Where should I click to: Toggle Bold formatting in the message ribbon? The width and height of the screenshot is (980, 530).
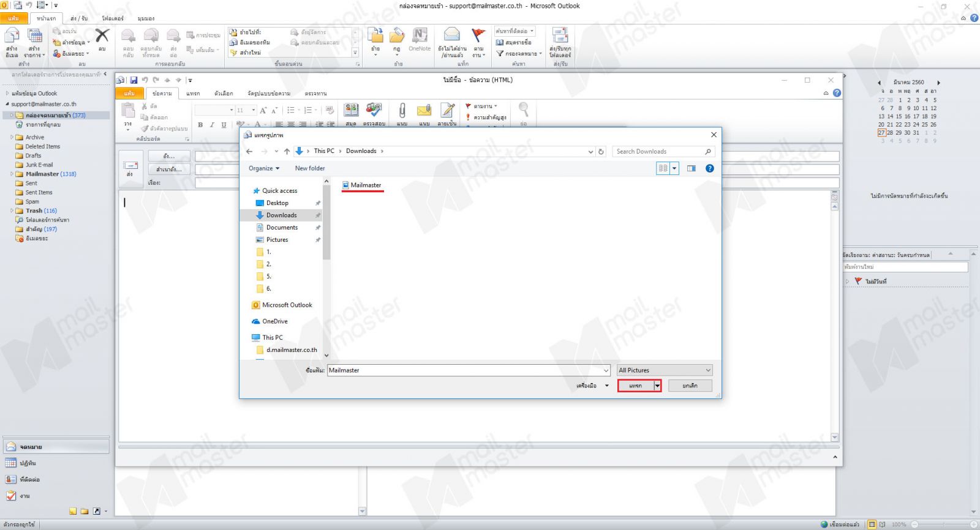coord(200,125)
